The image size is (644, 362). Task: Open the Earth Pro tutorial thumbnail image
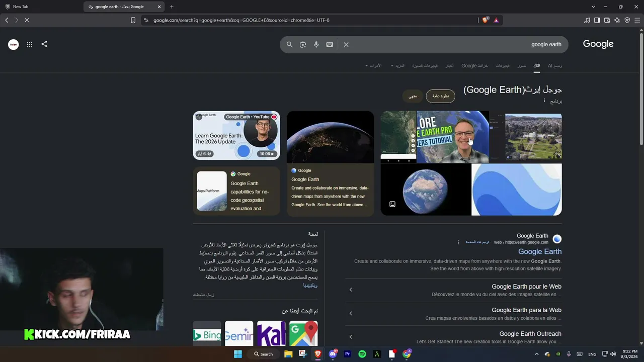click(453, 137)
